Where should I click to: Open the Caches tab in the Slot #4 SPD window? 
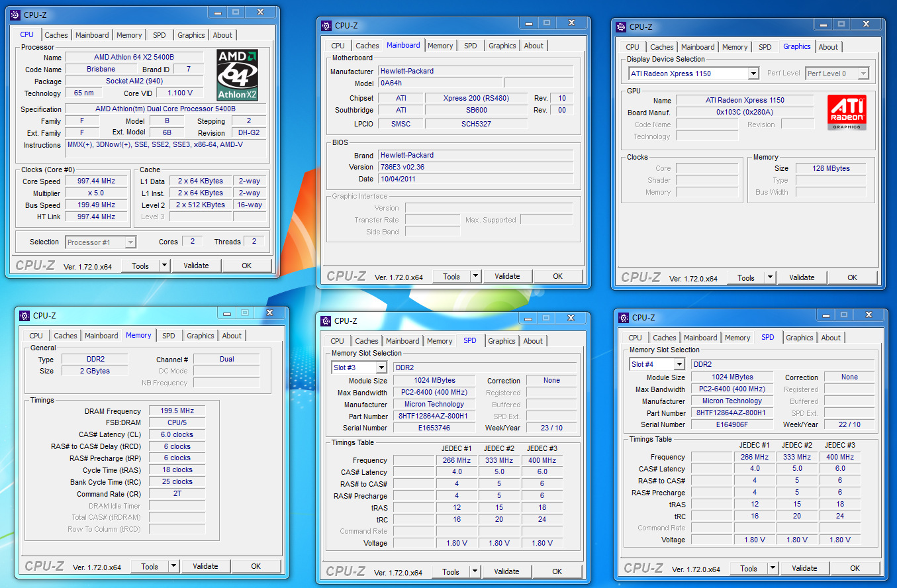(x=665, y=338)
